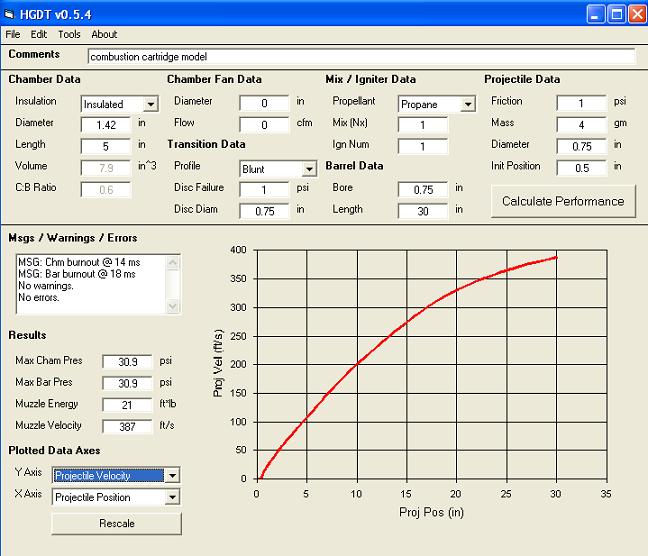Maximize the HGDT window
This screenshot has height=556, width=648.
coord(617,13)
